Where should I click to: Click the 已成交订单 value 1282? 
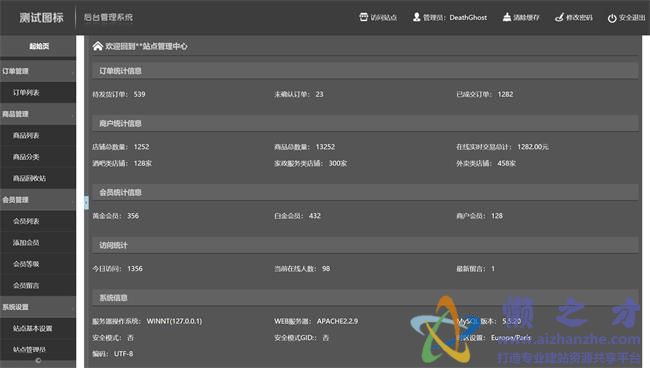tap(505, 94)
